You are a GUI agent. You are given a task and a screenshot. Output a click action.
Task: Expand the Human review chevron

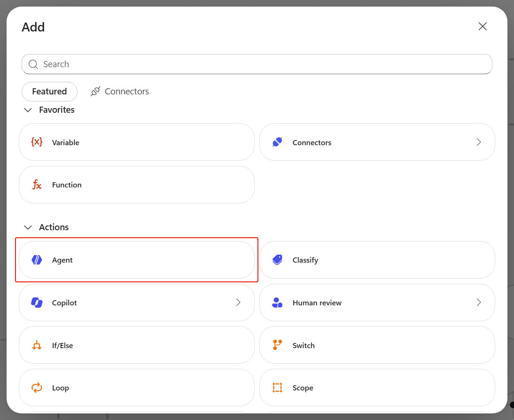point(479,302)
